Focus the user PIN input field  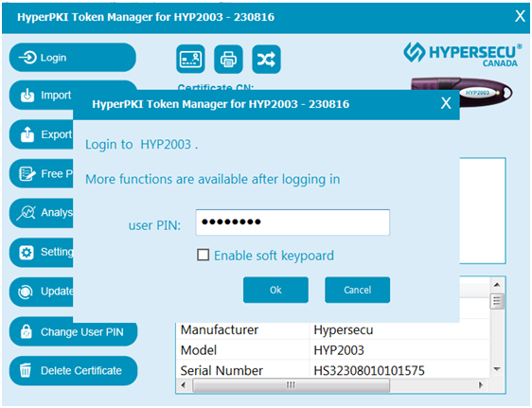[x=293, y=222]
